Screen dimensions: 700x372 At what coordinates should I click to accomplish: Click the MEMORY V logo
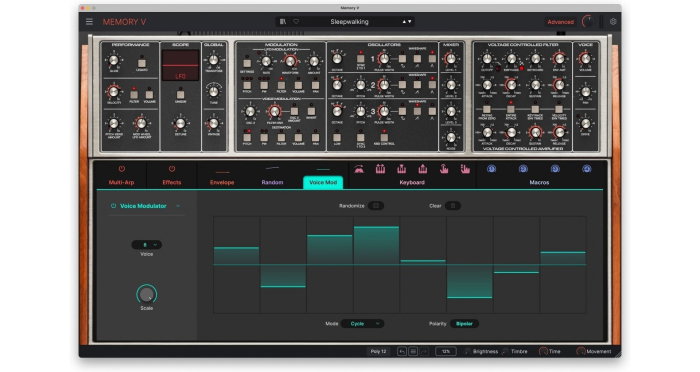click(x=124, y=21)
